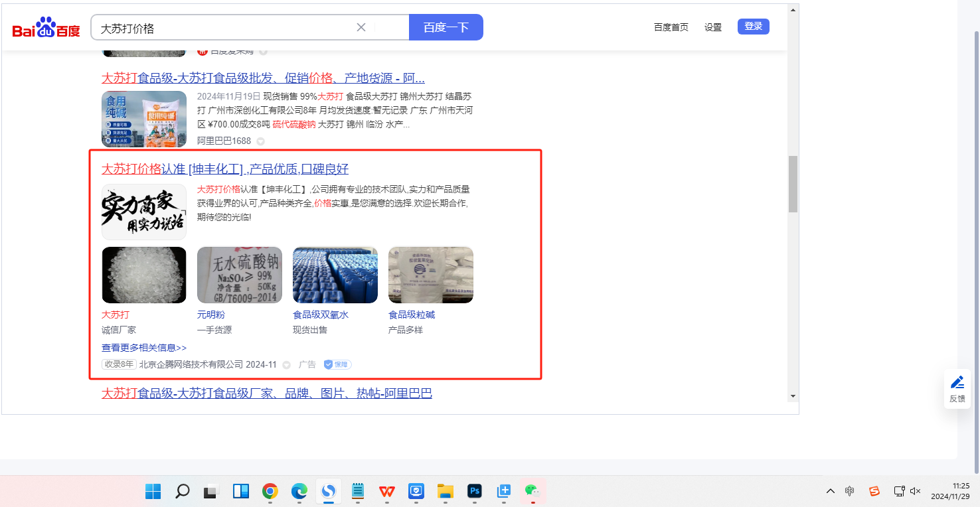Open the taskbar clock showing 11:25

951,491
